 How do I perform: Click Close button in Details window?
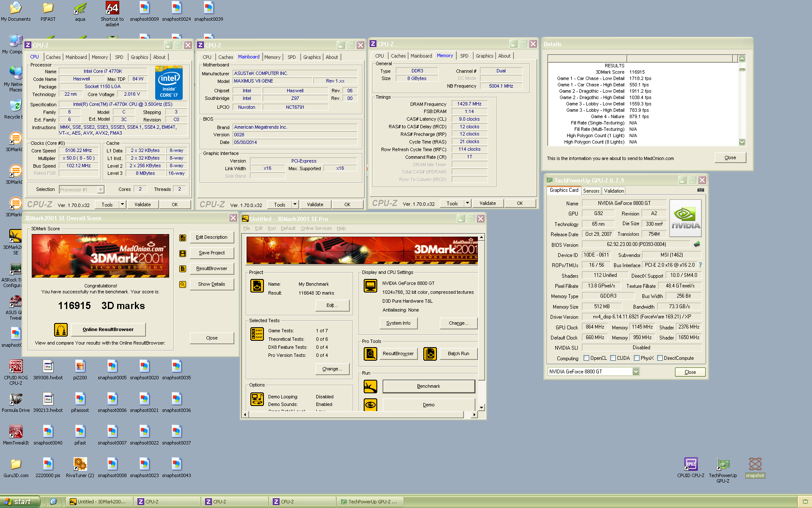click(x=730, y=157)
